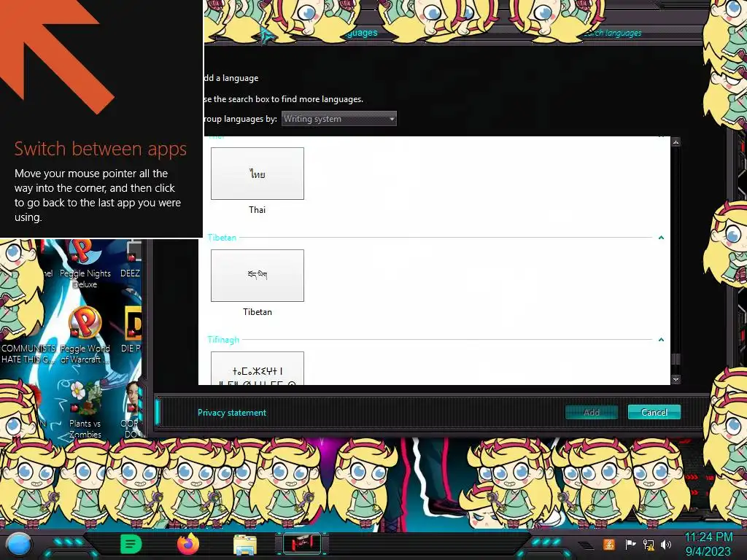Image resolution: width=747 pixels, height=560 pixels.
Task: Launch Firefox from the taskbar
Action: [187, 544]
